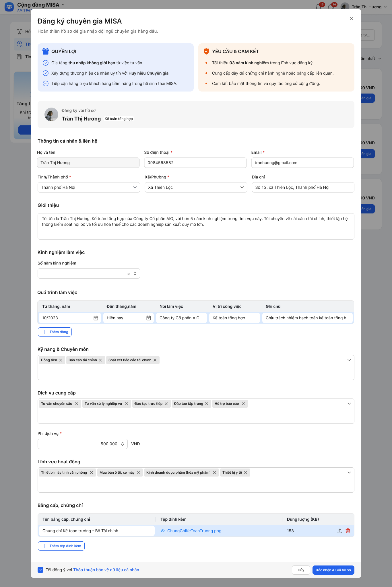
Task: Open Thỏa thuận bảo vệ dữ liệu cá nhân link
Action: (x=106, y=570)
